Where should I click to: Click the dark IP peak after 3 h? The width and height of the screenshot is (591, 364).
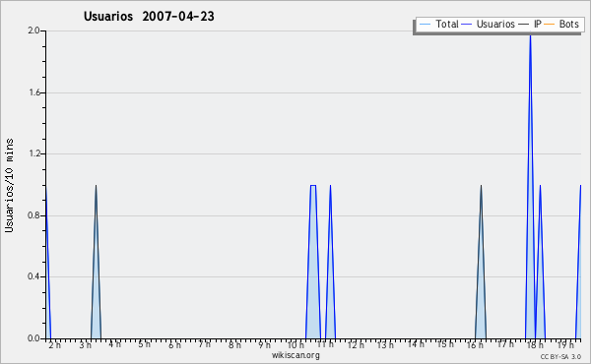(x=96, y=262)
